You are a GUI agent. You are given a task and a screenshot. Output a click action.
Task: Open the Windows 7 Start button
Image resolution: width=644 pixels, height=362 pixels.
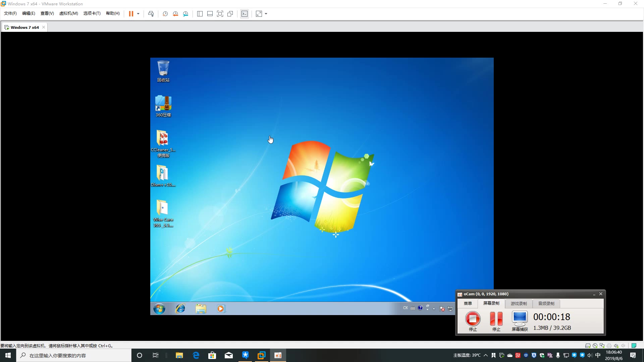[x=159, y=308]
